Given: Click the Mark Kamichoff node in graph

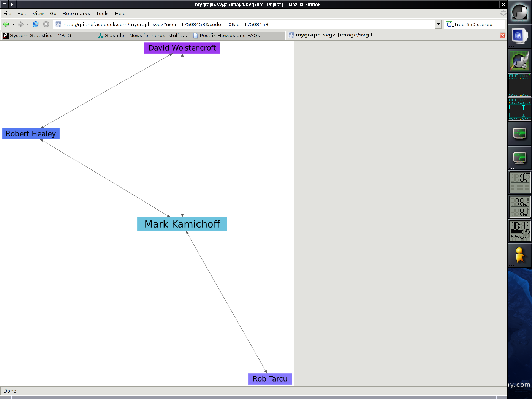Looking at the screenshot, I should coord(182,224).
